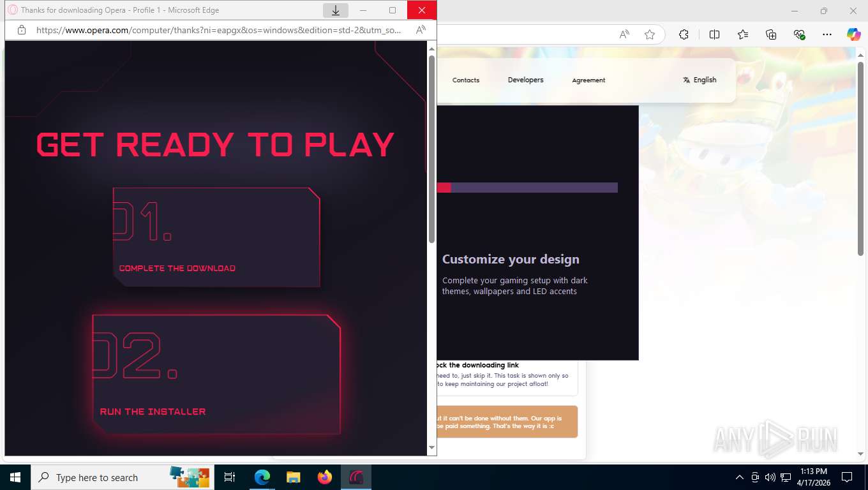Click the Contacts nav link

click(466, 80)
